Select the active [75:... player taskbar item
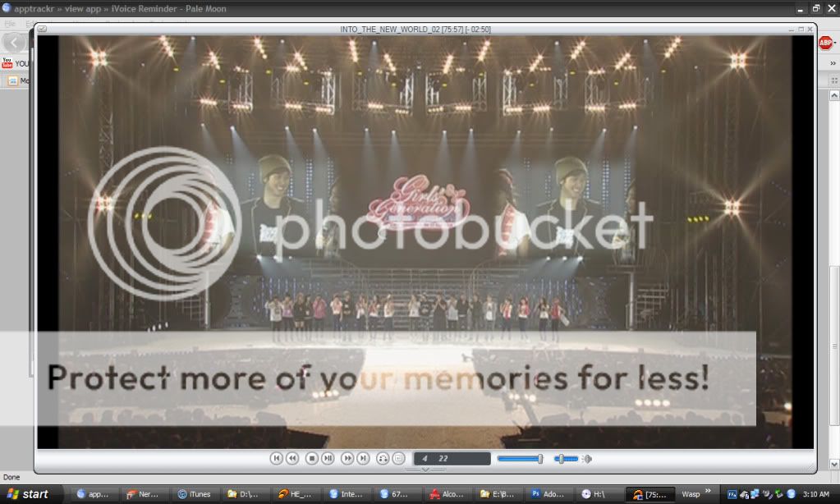This screenshot has width=840, height=504. [649, 494]
